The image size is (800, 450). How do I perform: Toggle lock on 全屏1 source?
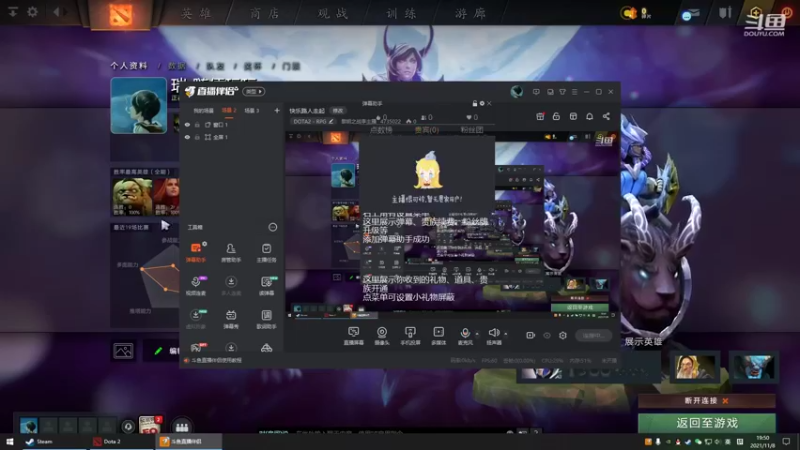pyautogui.click(x=197, y=137)
